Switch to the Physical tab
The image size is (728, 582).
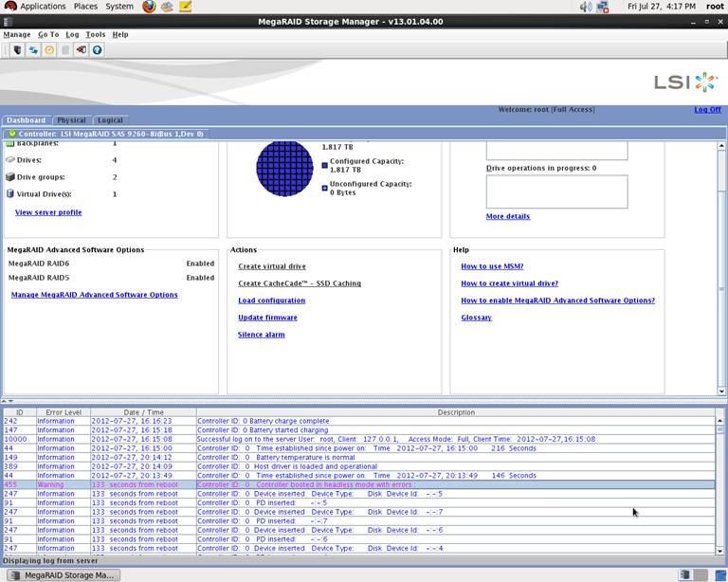click(71, 120)
